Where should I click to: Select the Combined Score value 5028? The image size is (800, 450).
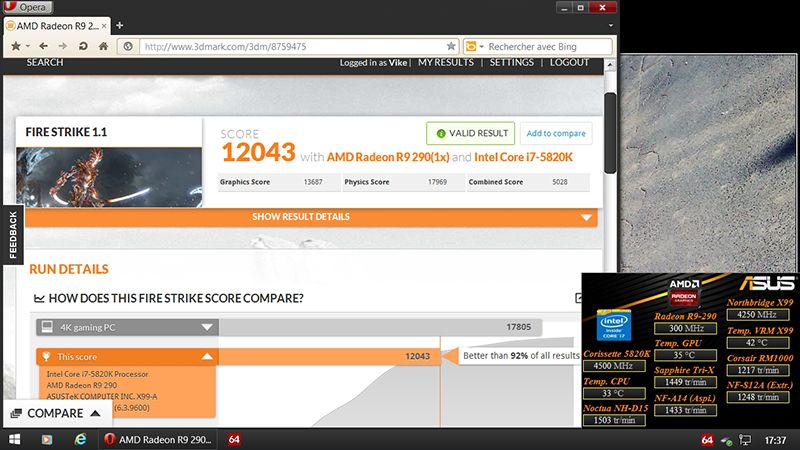(560, 182)
